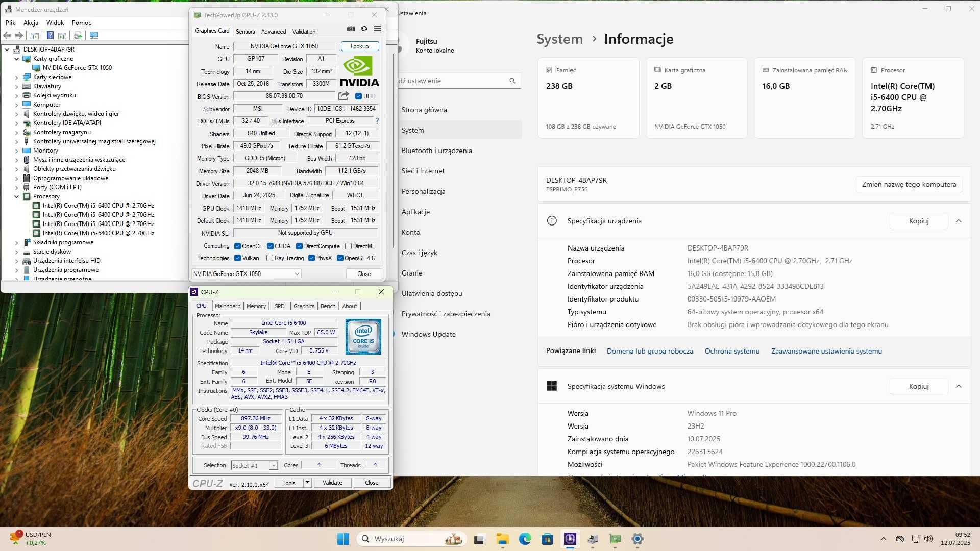Collapse the Specyfikacja systemu Windows section chevron
Screen dimensions: 980x551
click(x=959, y=386)
